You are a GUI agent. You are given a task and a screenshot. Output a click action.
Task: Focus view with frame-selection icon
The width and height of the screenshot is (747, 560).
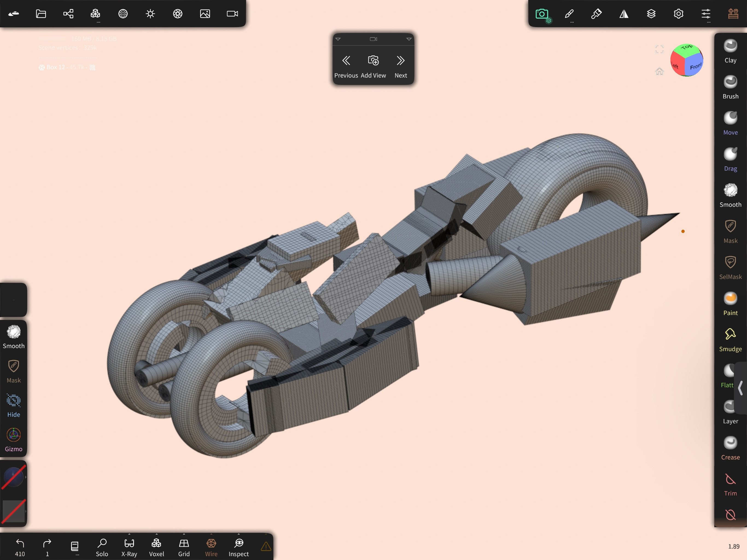[659, 49]
